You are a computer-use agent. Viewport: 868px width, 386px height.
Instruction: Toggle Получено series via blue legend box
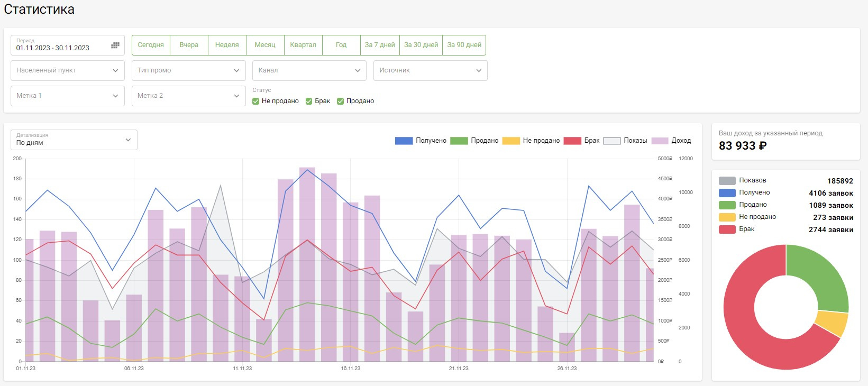pos(404,141)
